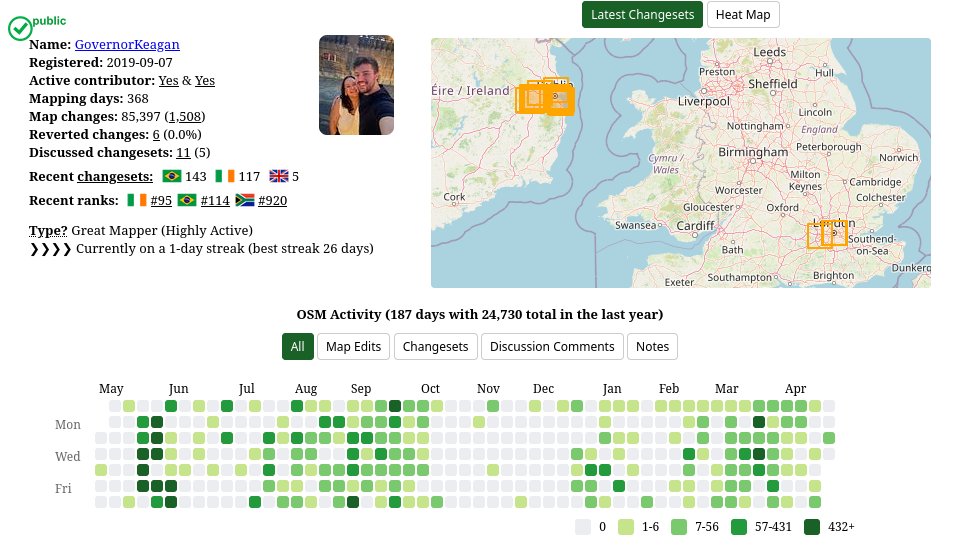955x544 pixels.
Task: Switch activity filter to Map Edits
Action: [353, 347]
